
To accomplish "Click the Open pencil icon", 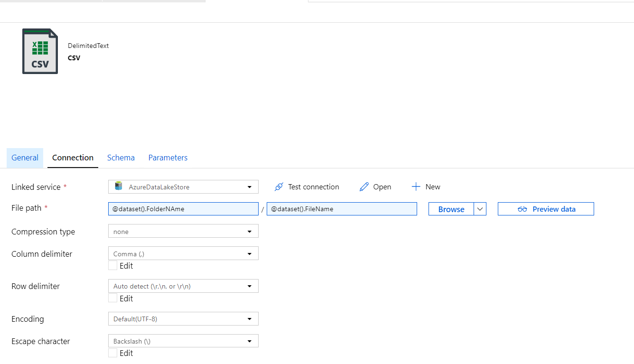I will click(x=364, y=187).
